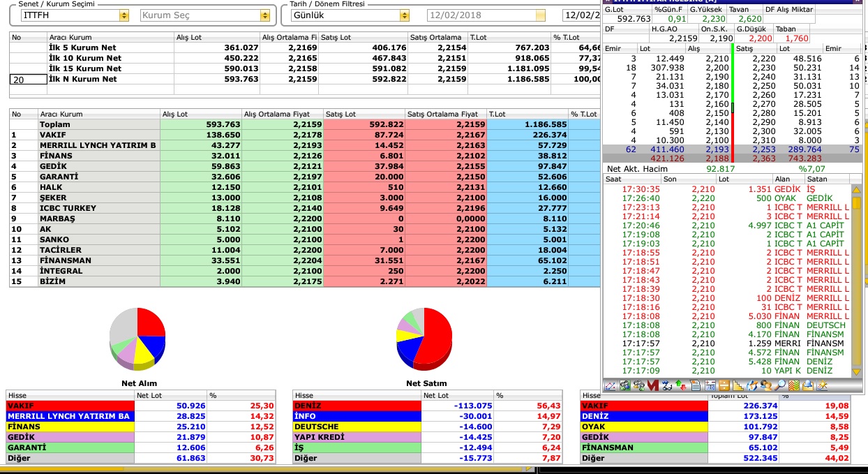Viewport: 868px width, 474px height.
Task: Sort by Alış Ortalama Fiyat column header
Action: click(283, 114)
